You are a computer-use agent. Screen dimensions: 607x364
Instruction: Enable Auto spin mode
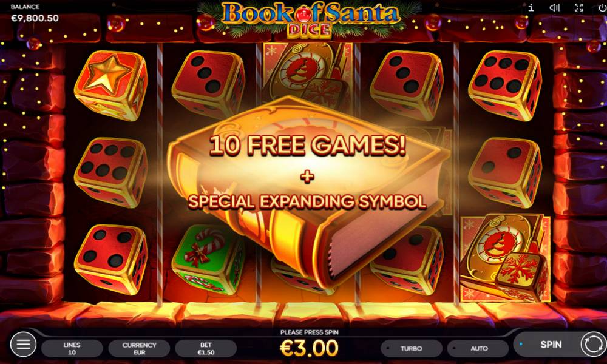[478, 348]
